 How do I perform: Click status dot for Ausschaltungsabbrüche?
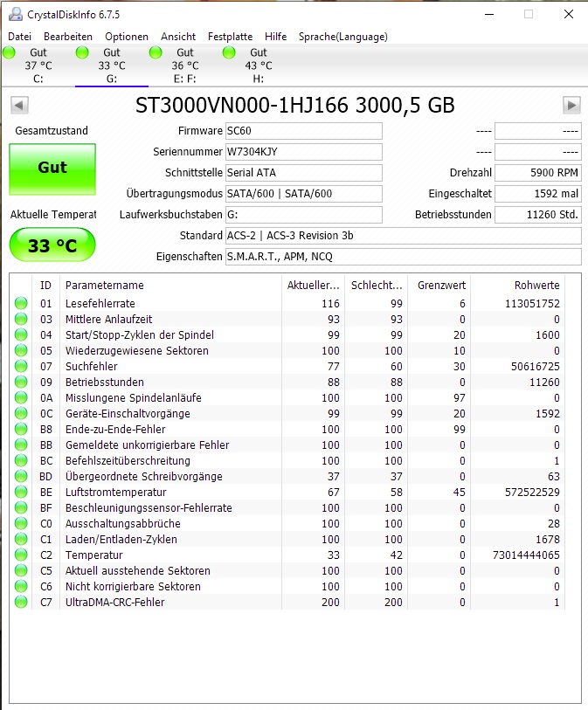21,523
